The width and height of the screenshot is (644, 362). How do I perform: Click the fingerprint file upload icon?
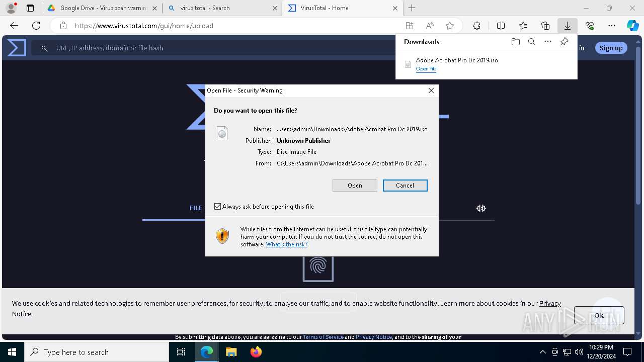[x=318, y=266]
